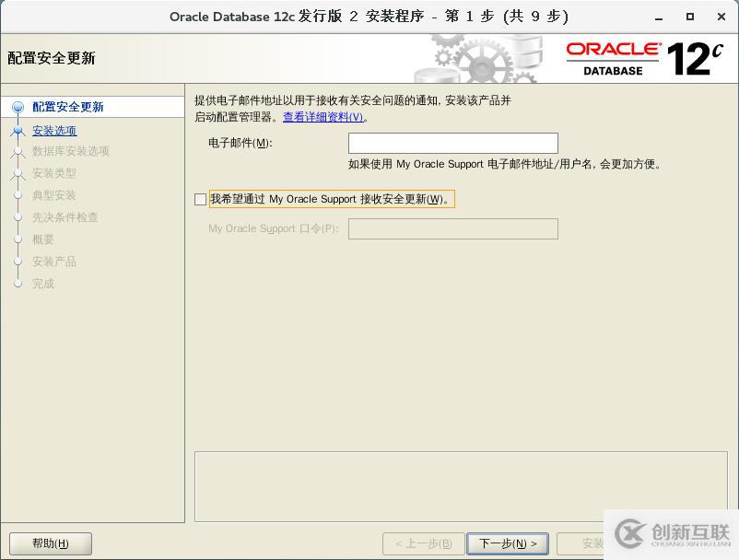The width and height of the screenshot is (739, 560).
Task: Close the Oracle installer window
Action: (x=721, y=17)
